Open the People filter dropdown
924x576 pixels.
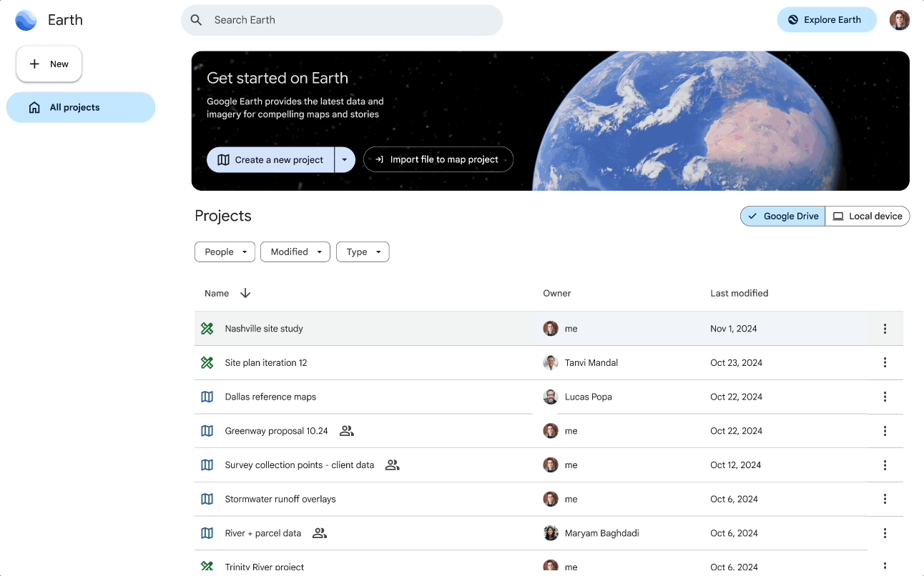coord(225,252)
